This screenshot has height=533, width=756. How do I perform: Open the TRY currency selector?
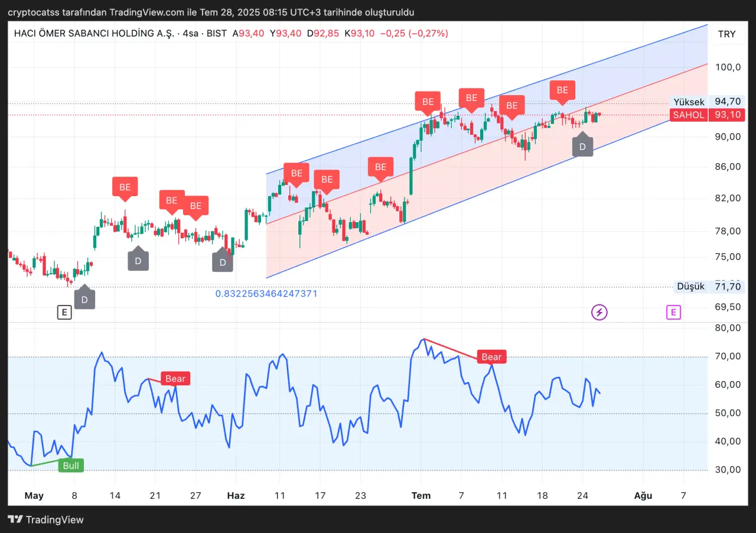[x=726, y=34]
